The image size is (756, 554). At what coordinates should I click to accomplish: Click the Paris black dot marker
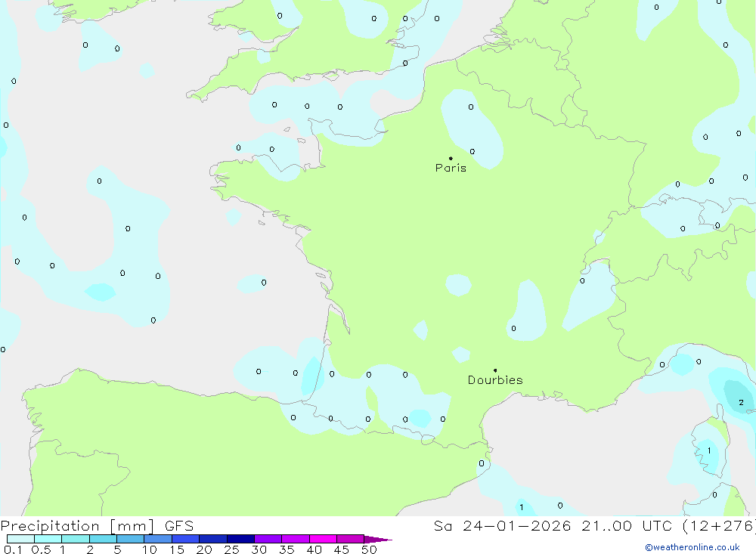[x=451, y=158]
